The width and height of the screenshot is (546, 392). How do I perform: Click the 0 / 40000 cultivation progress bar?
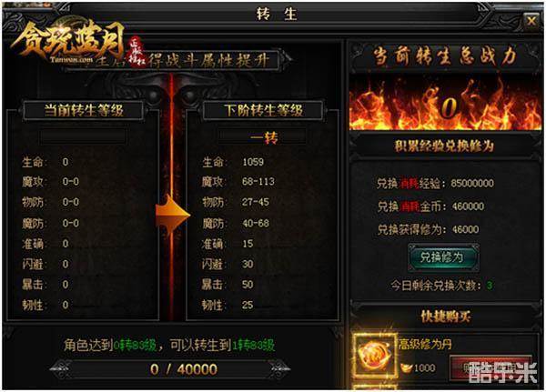[171, 369]
